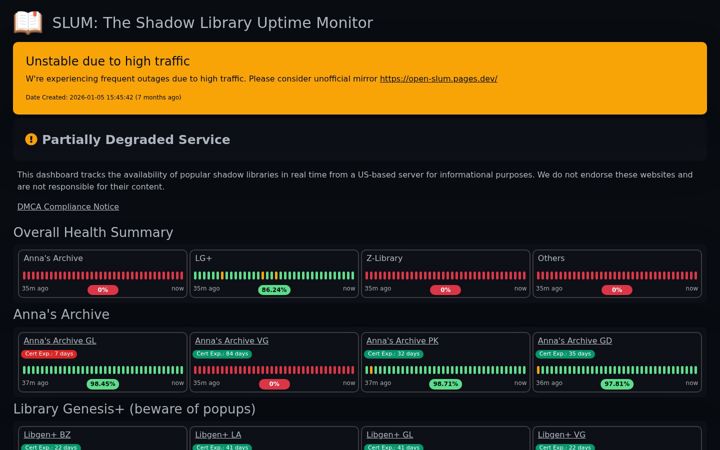Click the 'Date Created: 2026-01-05' text
This screenshot has width=720, height=450.
pyautogui.click(x=103, y=97)
